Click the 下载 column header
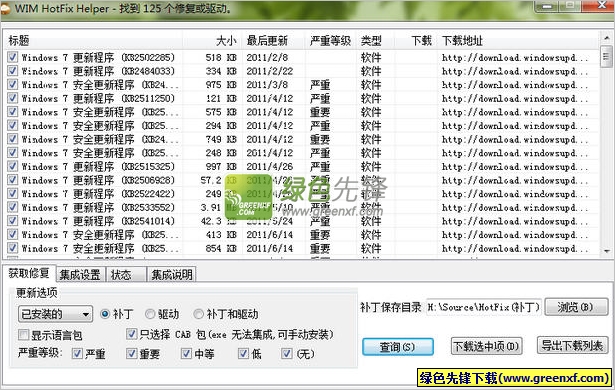This screenshot has width=615, height=390. [417, 40]
